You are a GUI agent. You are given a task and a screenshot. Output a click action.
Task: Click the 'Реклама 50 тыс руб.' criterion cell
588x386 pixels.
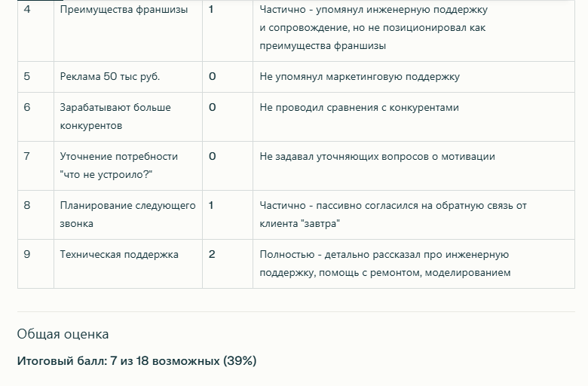pyautogui.click(x=110, y=76)
